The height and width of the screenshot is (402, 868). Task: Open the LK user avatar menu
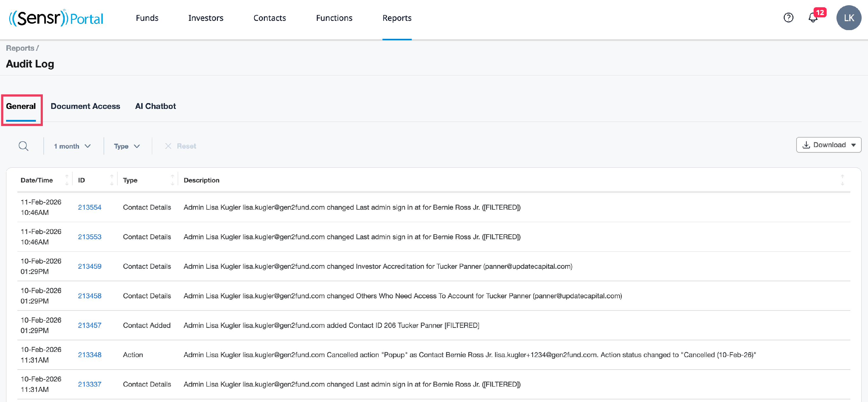(x=848, y=18)
